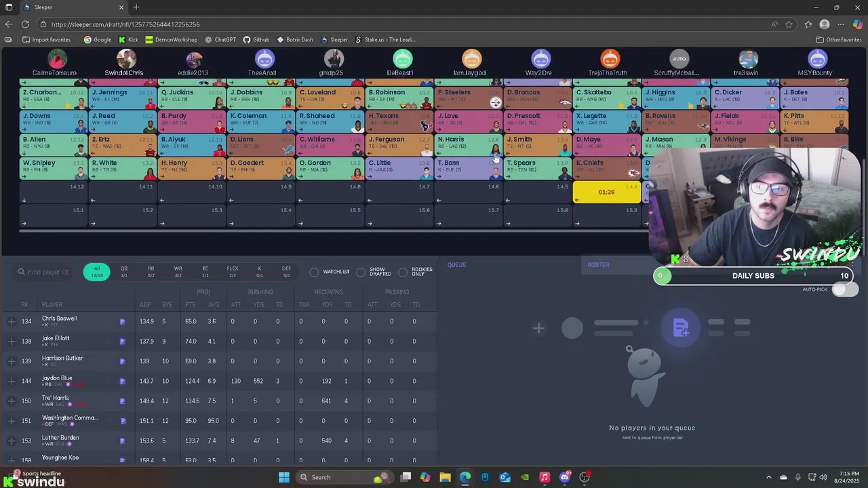This screenshot has width=868, height=488.
Task: Sort player list by ADP column
Action: 146,304
